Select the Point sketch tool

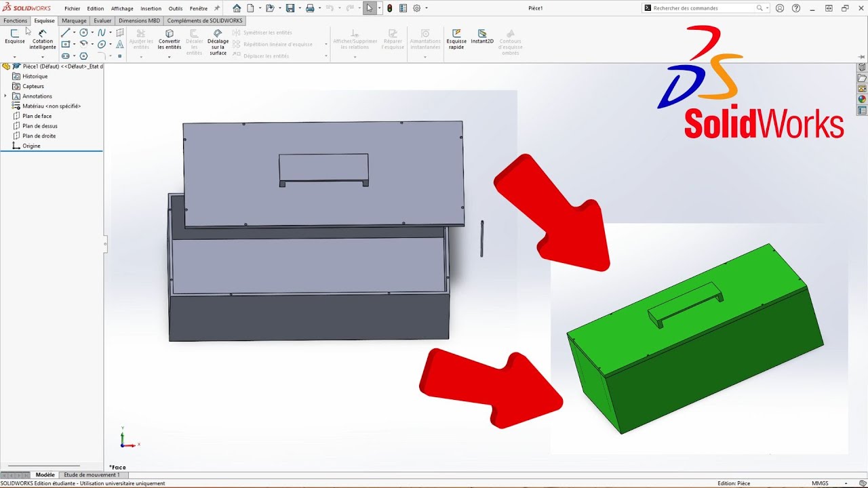(x=120, y=56)
